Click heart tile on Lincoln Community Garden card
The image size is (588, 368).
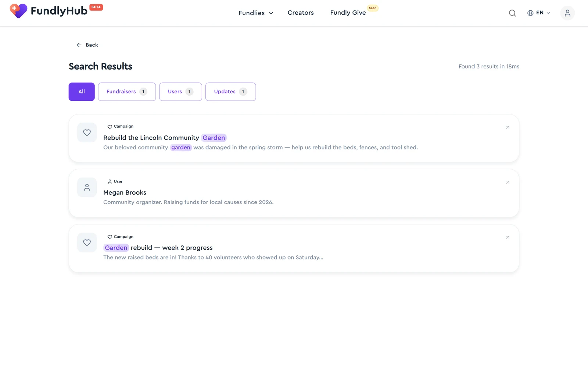coord(87,132)
